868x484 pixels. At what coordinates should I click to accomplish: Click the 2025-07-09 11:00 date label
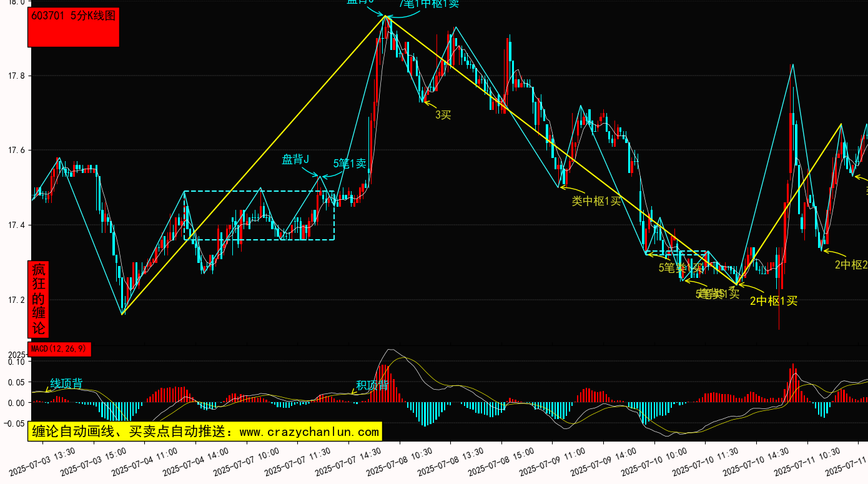[552, 461]
